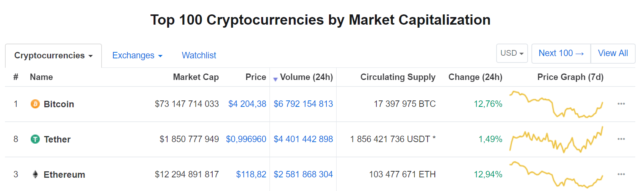Click the Volume (24h) sort arrow
644x191 pixels.
[x=276, y=79]
